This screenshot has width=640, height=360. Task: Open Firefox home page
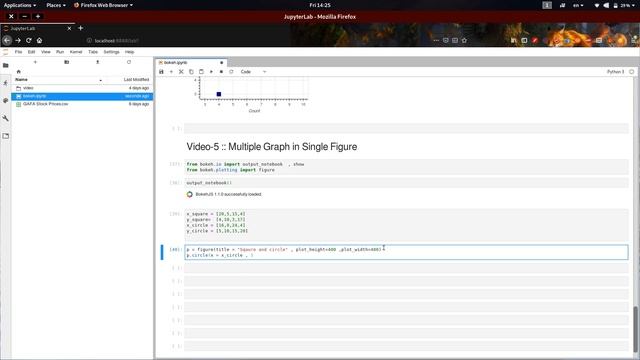(39, 40)
